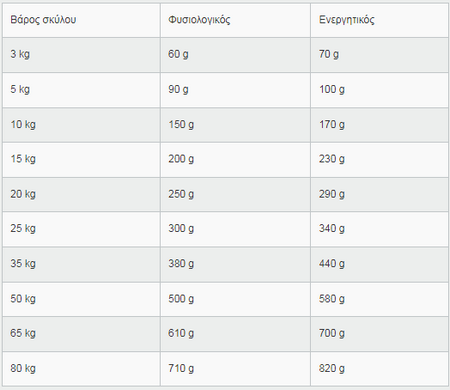Click the '250 g' cell
This screenshot has height=390, width=450.
pyautogui.click(x=235, y=194)
